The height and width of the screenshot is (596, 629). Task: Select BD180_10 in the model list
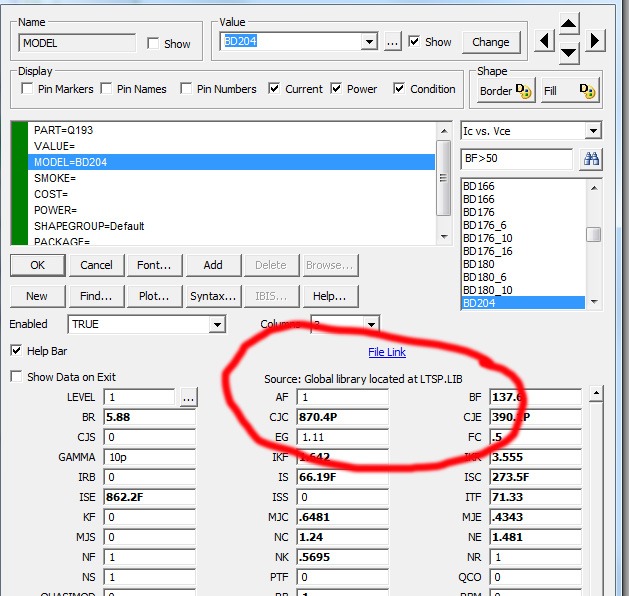(523, 290)
